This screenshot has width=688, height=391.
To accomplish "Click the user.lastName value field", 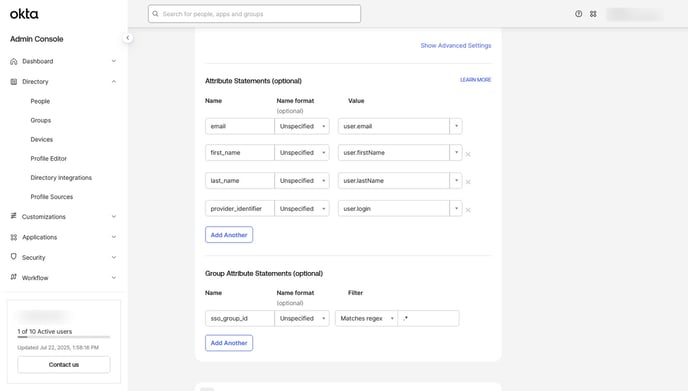I will point(394,181).
